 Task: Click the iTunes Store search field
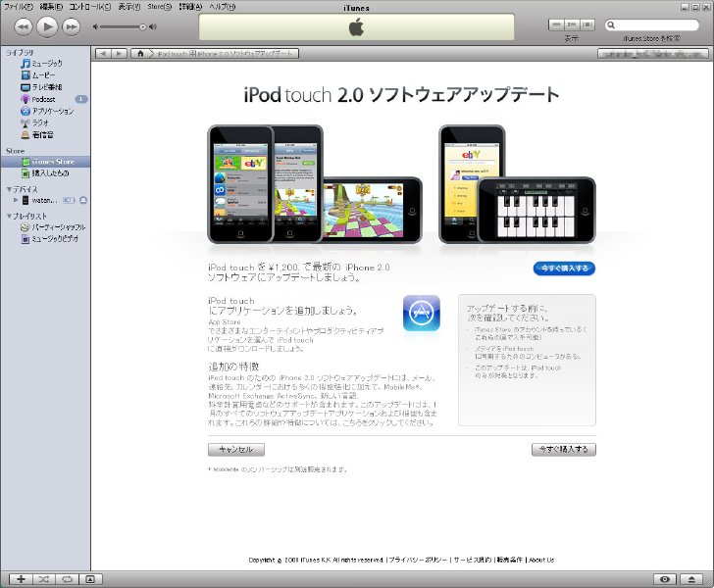coord(652,25)
